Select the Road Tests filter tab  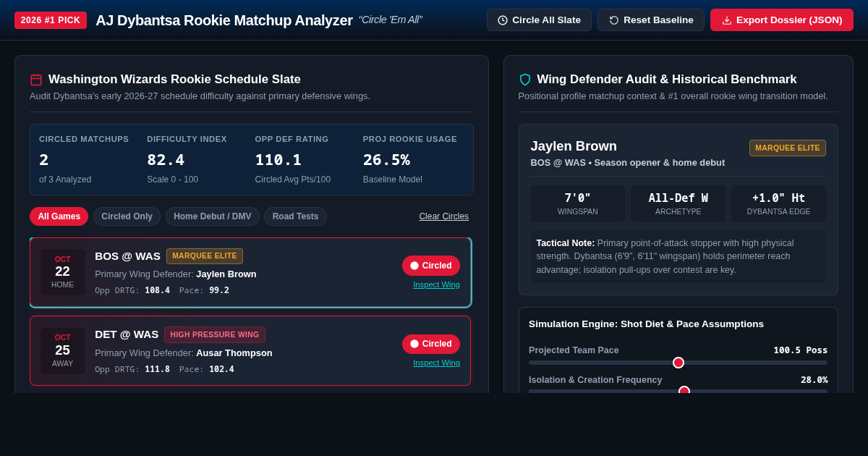[295, 216]
